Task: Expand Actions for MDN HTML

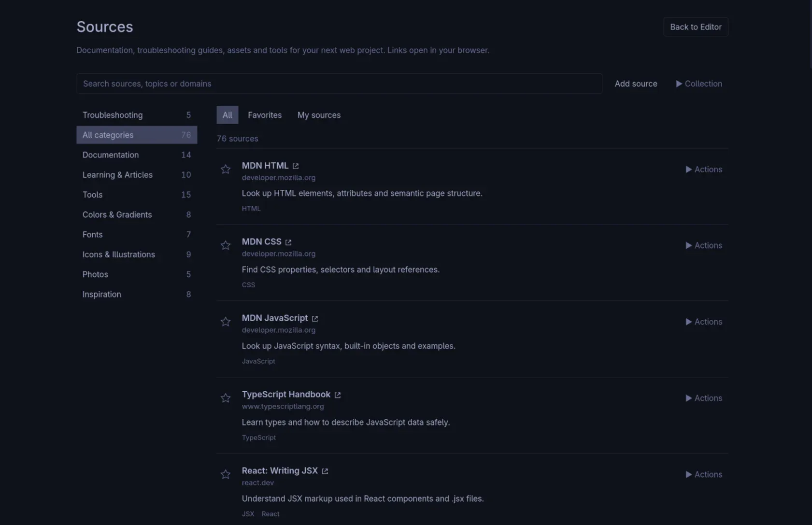Action: [x=704, y=169]
